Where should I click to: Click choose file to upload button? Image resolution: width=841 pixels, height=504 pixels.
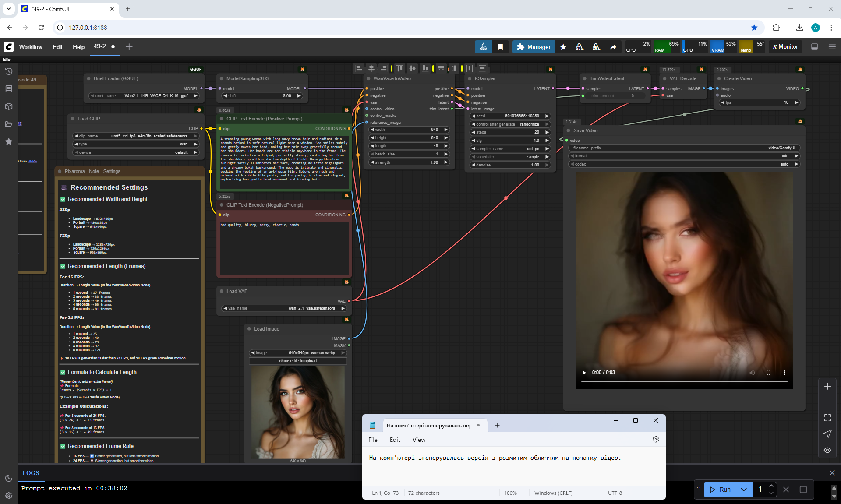[298, 361]
